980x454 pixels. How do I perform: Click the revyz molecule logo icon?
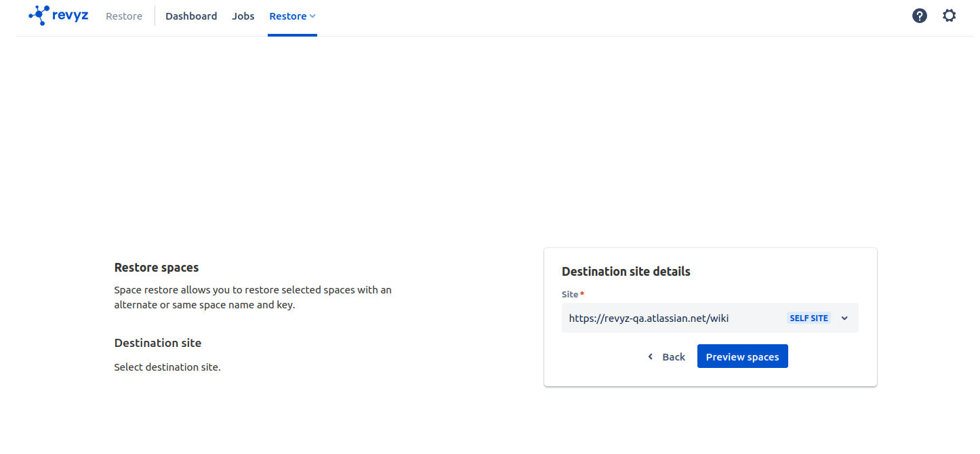[39, 15]
